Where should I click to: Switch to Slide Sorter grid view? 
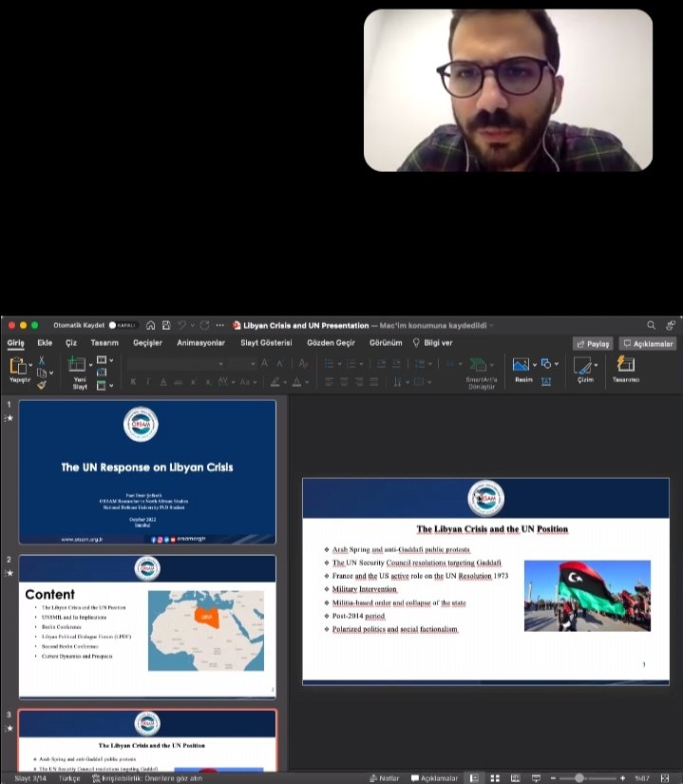click(x=495, y=778)
